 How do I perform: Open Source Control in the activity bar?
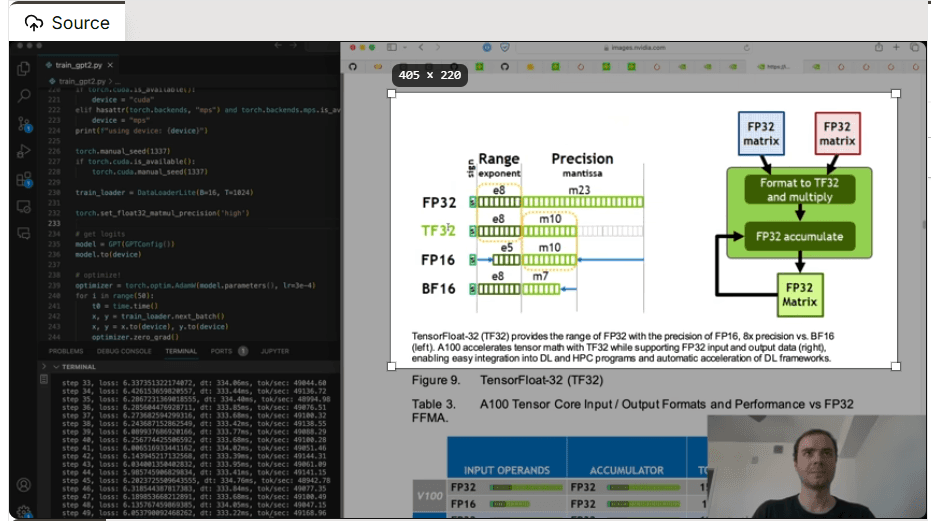(24, 124)
